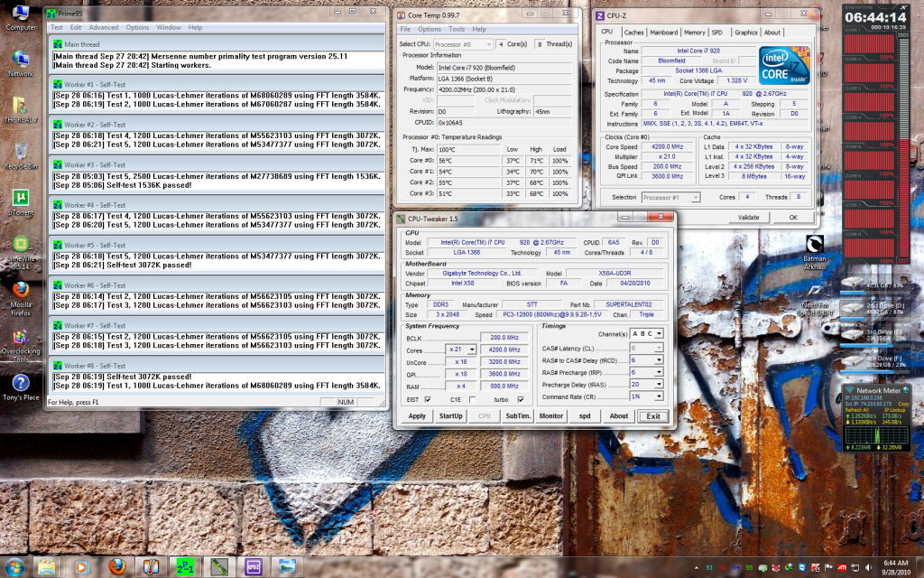Open the Tools menu in Core Temp

457,30
